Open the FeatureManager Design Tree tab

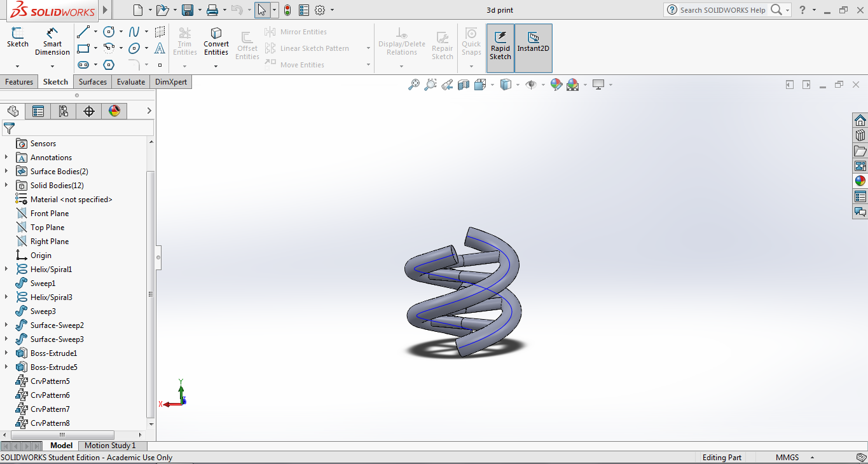13,111
